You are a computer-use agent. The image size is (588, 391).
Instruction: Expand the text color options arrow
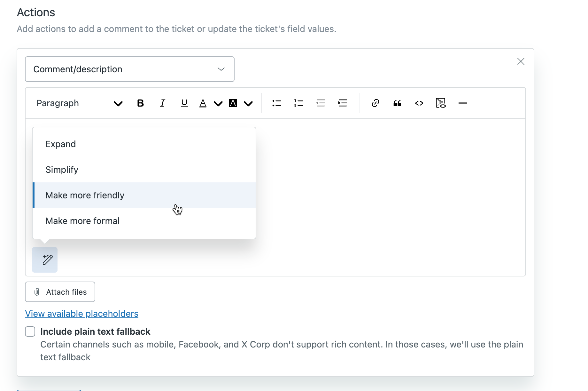point(218,103)
